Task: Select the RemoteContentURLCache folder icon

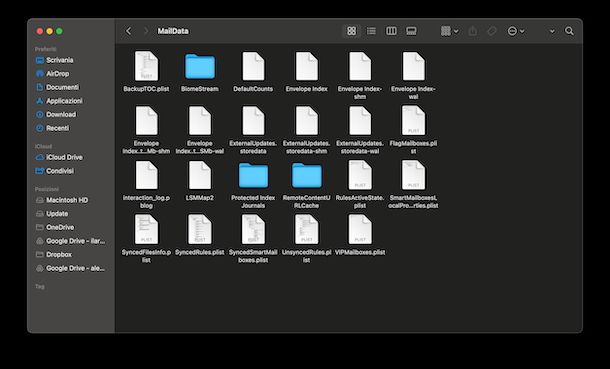Action: coord(307,175)
